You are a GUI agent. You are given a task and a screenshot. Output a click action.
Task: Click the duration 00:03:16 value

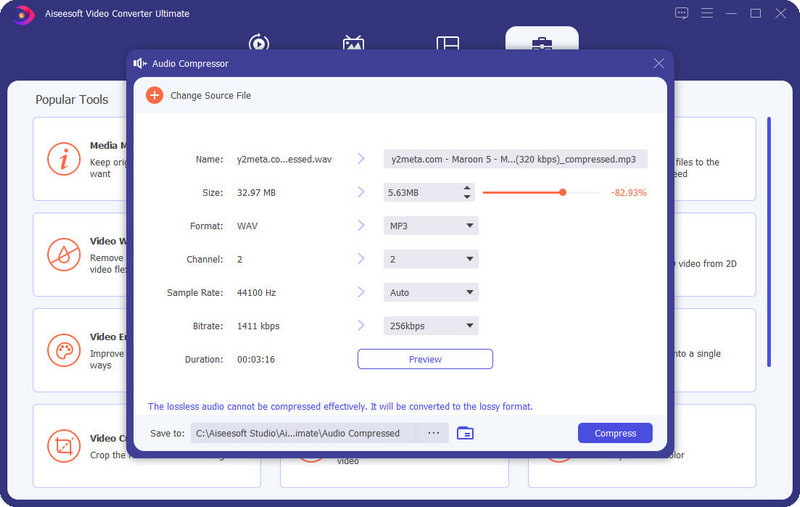click(256, 359)
